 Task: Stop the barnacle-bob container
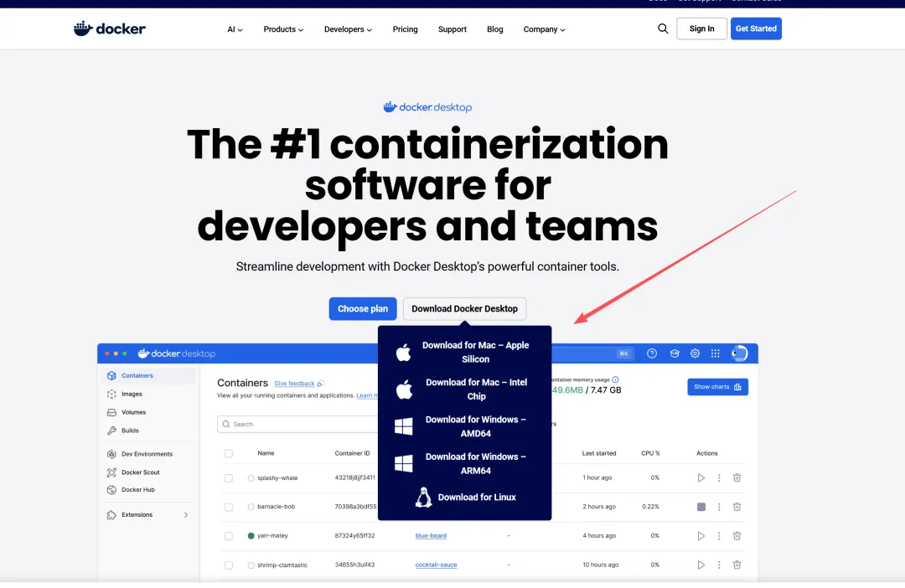701,507
